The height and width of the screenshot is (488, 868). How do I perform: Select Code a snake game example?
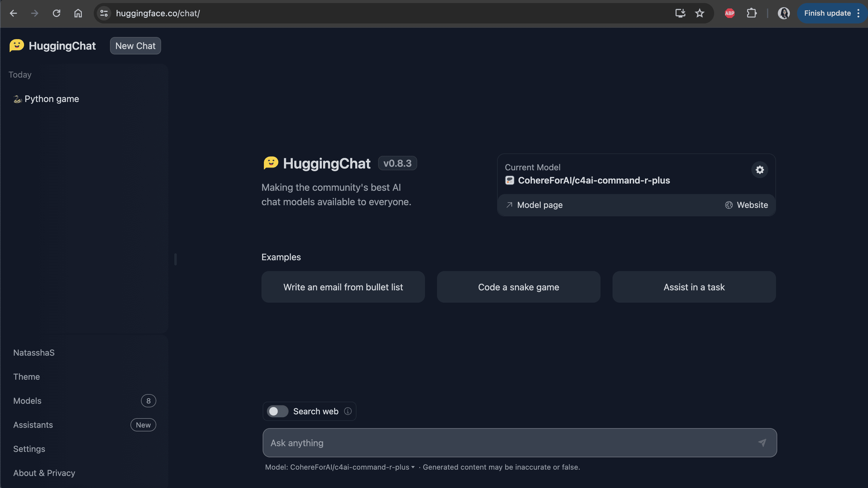pos(518,287)
